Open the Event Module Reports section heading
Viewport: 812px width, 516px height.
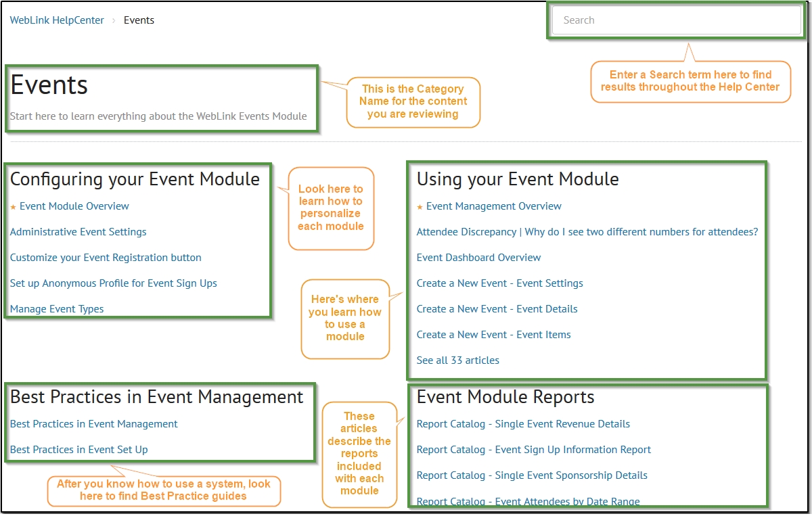click(x=505, y=397)
